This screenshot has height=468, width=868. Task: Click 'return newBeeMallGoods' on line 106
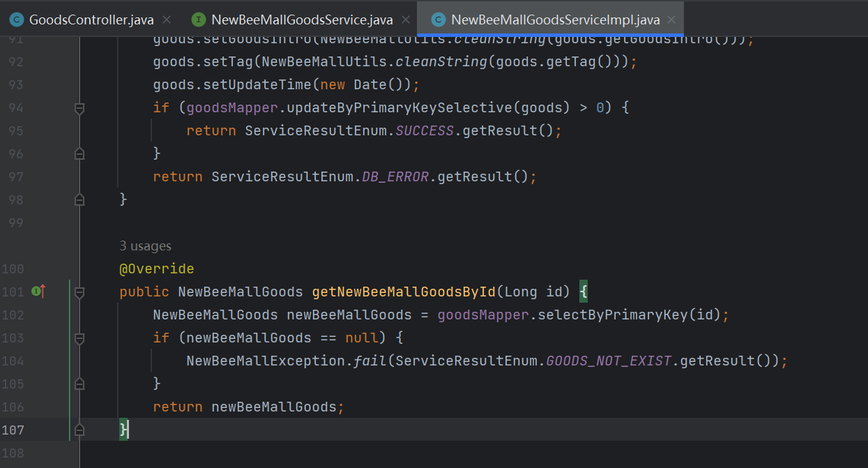[x=245, y=407]
